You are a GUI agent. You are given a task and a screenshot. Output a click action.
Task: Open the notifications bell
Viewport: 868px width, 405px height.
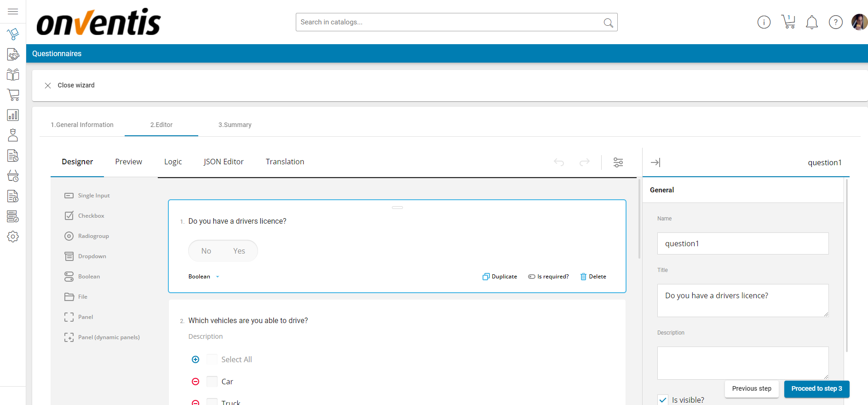[x=812, y=22]
